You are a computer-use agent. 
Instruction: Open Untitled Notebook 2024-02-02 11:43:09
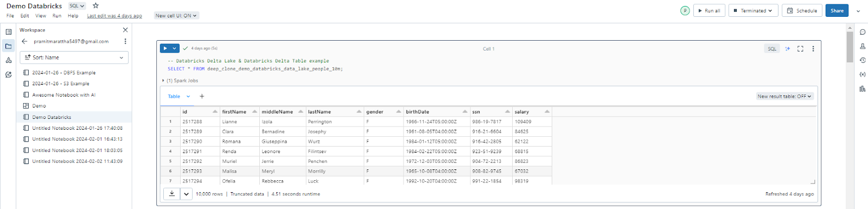(77, 161)
